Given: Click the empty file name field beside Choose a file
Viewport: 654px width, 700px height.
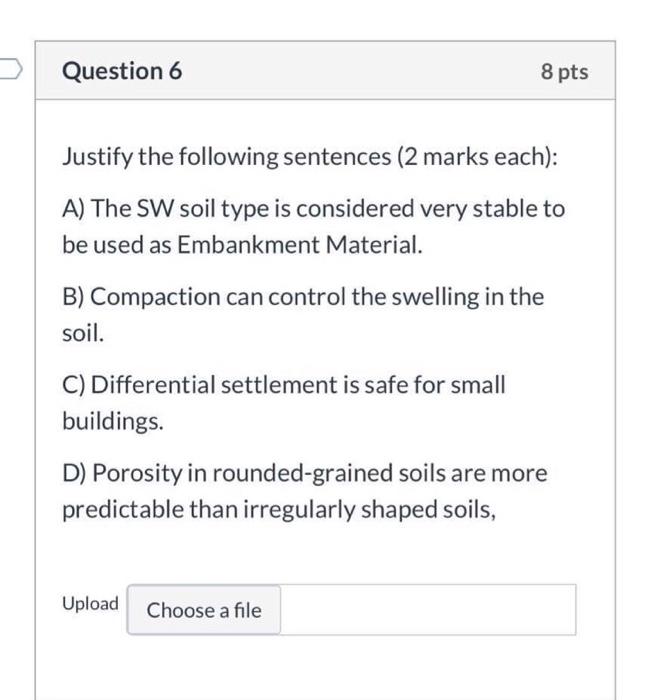Looking at the screenshot, I should [428, 610].
